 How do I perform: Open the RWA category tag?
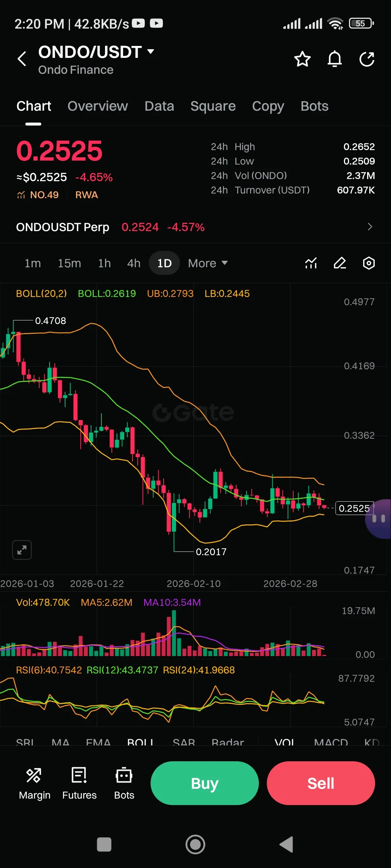[x=87, y=195]
